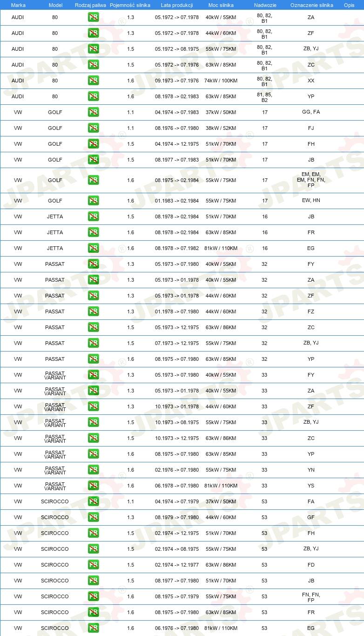
Task: Click the 'YN' engine code cell
Action: (311, 470)
